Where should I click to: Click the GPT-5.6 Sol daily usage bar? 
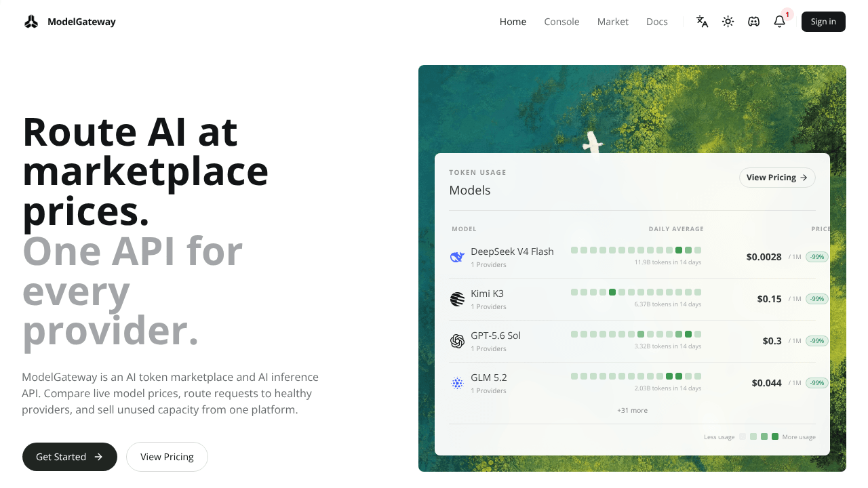(636, 334)
